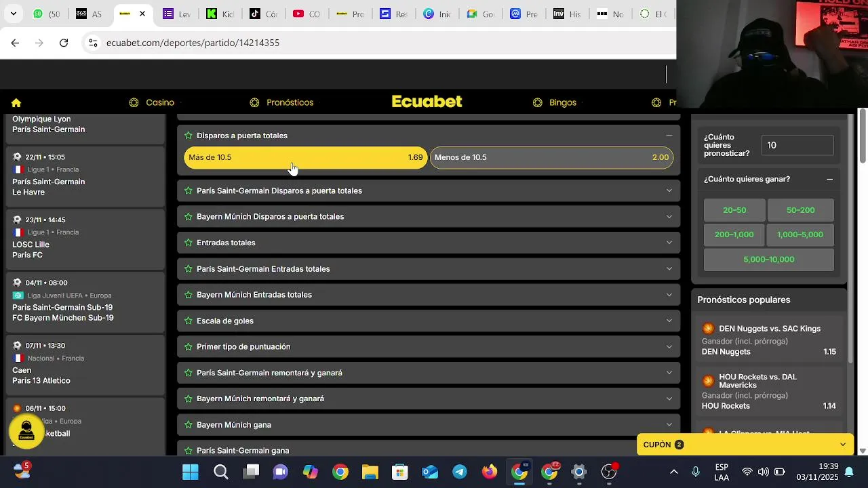Open browser tab search dropdown arrow

click(13, 14)
